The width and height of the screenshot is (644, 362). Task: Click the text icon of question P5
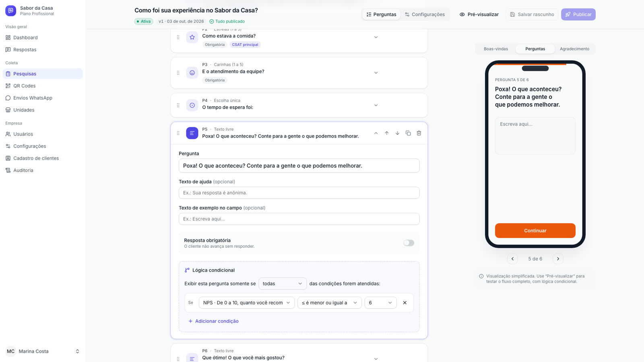point(192,133)
